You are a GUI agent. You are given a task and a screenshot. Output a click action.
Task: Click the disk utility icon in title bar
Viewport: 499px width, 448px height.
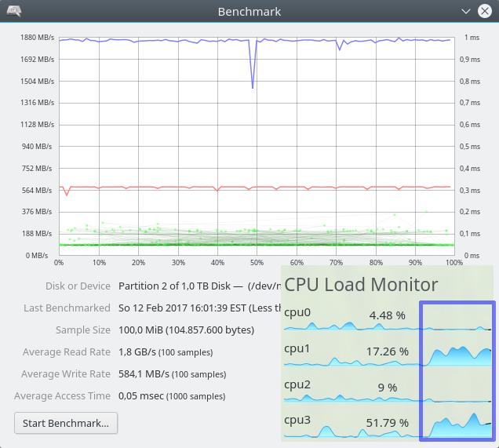click(x=14, y=12)
